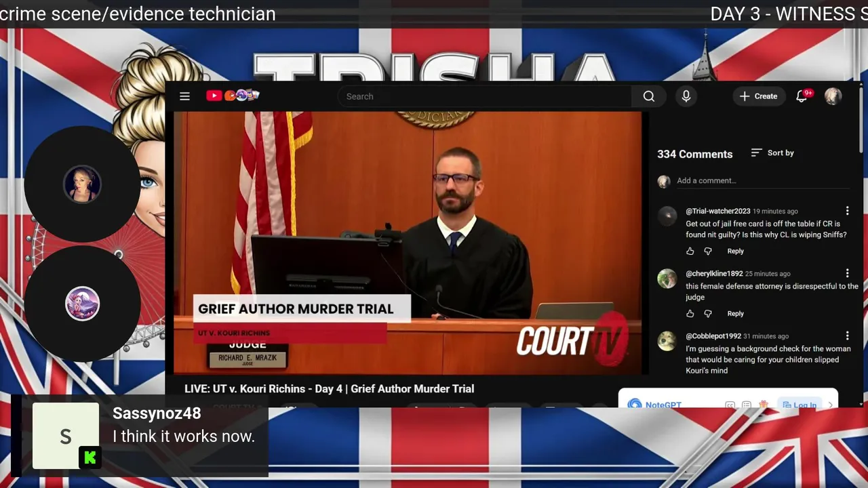Click the 'I'm guessing a background check' comment text
The height and width of the screenshot is (488, 868).
pyautogui.click(x=768, y=360)
